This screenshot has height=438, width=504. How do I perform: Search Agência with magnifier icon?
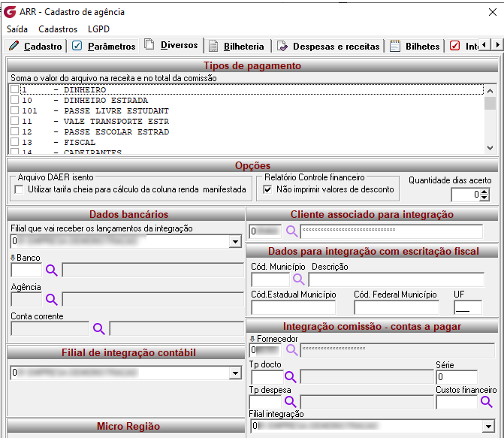(x=51, y=300)
